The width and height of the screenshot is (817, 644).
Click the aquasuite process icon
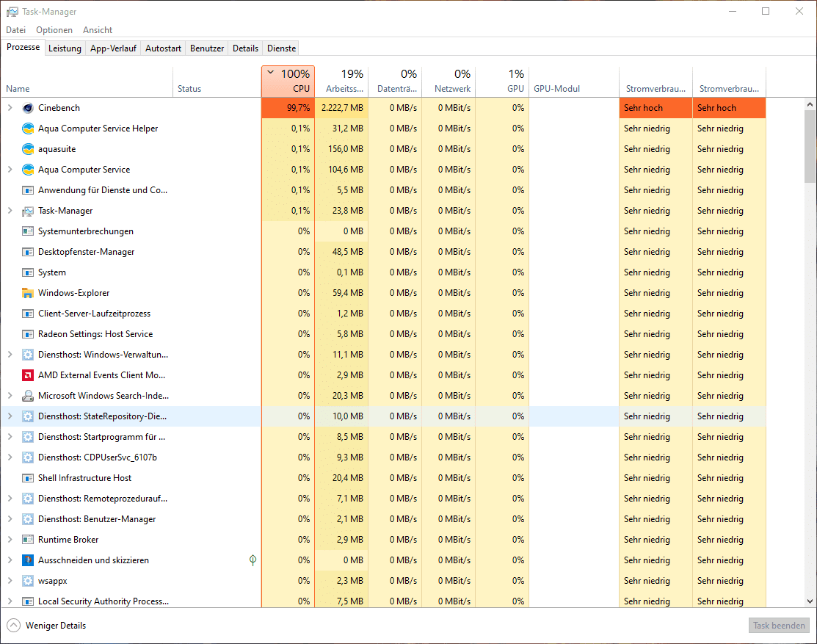coord(28,149)
